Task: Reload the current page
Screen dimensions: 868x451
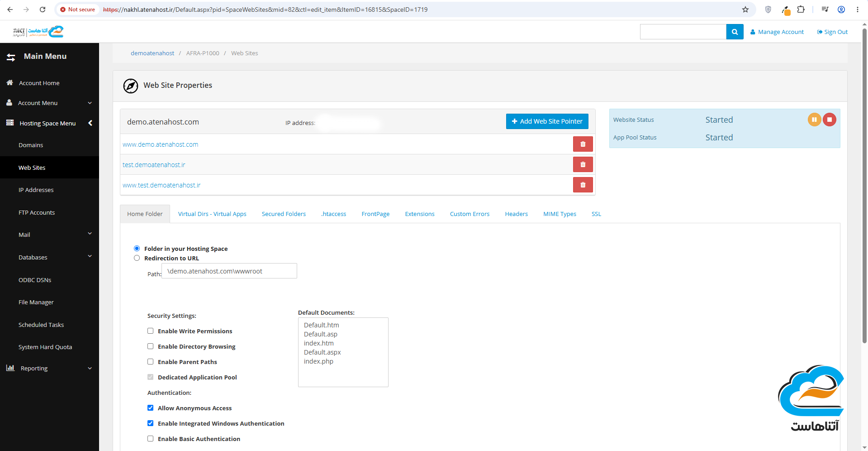Action: click(x=43, y=10)
